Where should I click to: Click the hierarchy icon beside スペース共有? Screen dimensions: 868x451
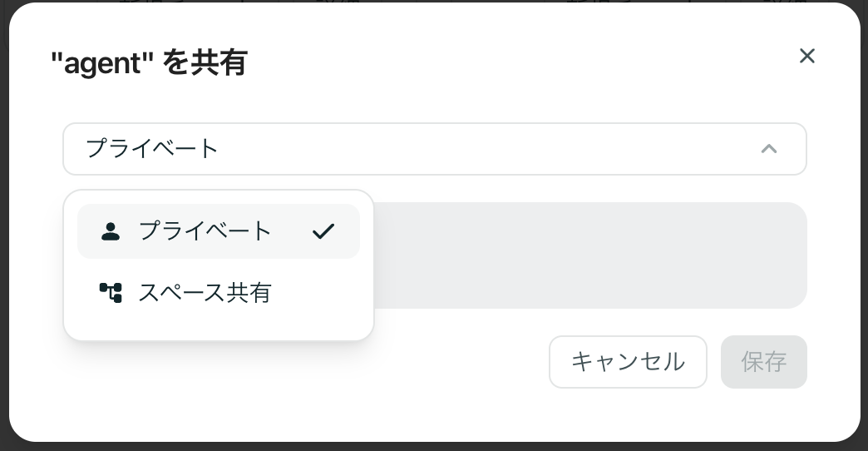[x=111, y=293]
